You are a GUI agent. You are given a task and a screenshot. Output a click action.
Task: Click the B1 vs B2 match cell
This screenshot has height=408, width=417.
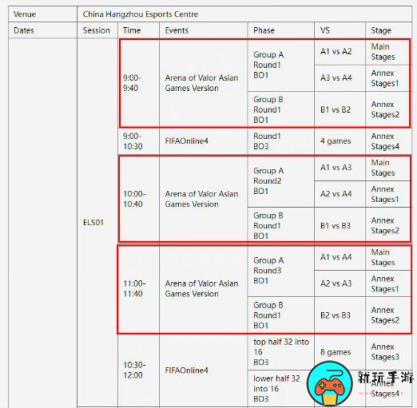tap(340, 109)
